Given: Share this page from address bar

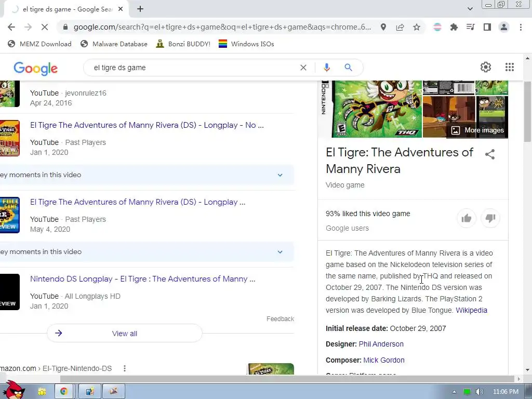Looking at the screenshot, I should (x=400, y=27).
